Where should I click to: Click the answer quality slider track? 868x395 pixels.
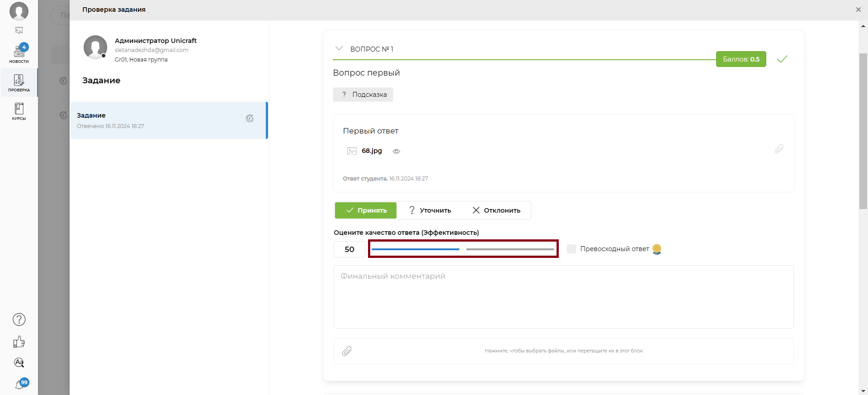[x=463, y=249]
